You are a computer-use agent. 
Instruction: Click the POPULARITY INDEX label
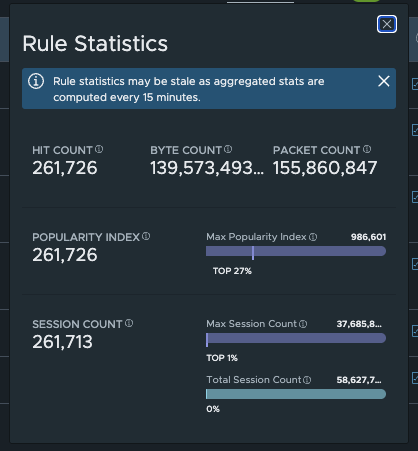click(86, 237)
